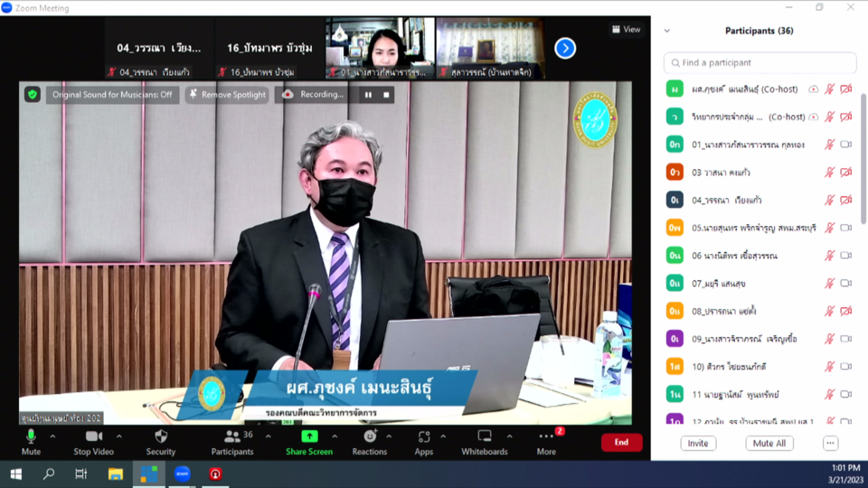Click the red End meeting button
The height and width of the screenshot is (488, 868).
point(622,442)
